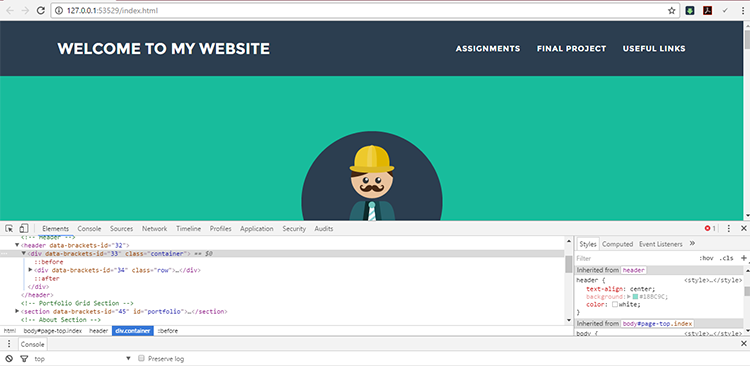Screen dimensions: 750x366
Task: Open the top execution context dropdown
Action: click(x=81, y=358)
